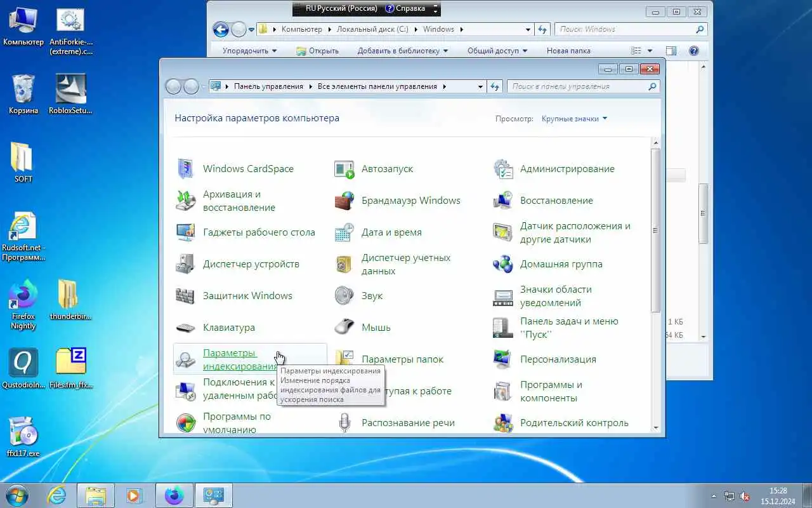This screenshot has width=812, height=508.
Task: Open the Backup and Restore (Архивация) icon
Action: pos(185,201)
